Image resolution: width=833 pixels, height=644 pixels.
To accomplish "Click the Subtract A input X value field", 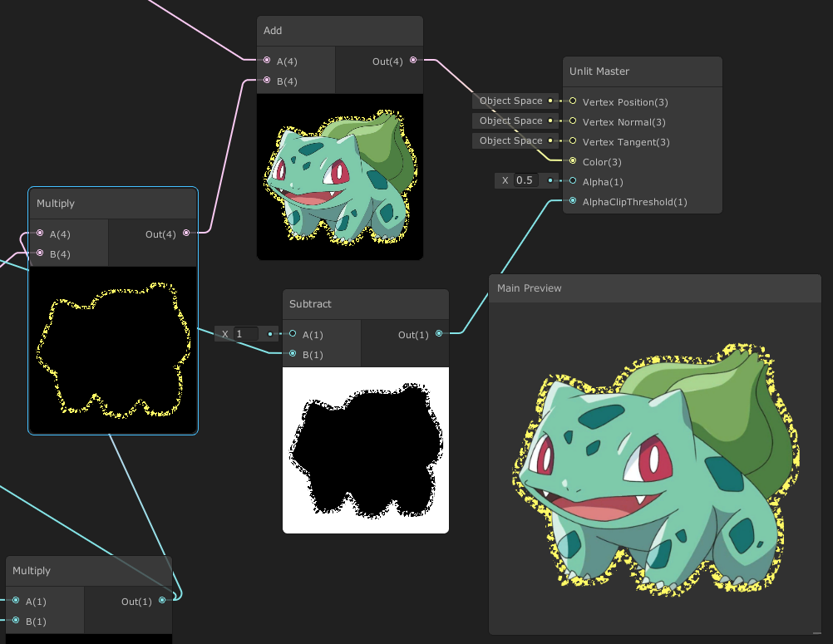I will click(245, 334).
